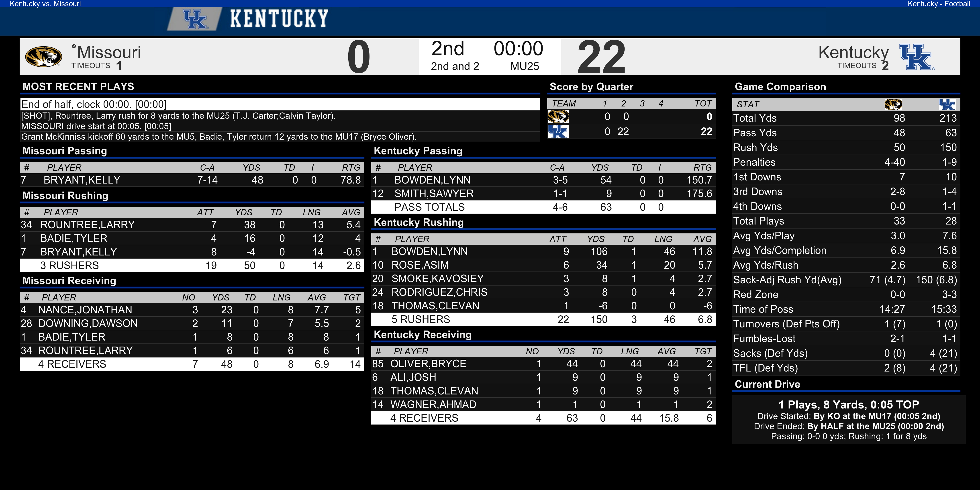
Task: Click the AVG column header in Kentucky Rushing
Action: click(702, 239)
